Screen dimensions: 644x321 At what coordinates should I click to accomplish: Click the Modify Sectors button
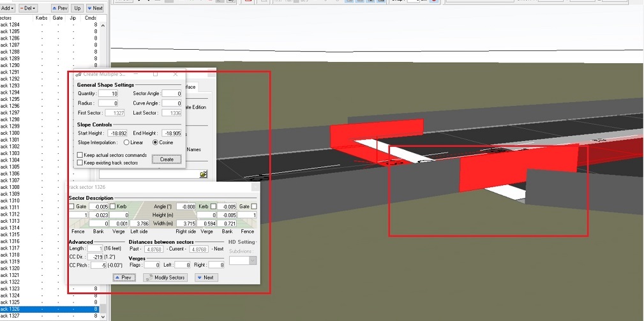click(x=165, y=278)
